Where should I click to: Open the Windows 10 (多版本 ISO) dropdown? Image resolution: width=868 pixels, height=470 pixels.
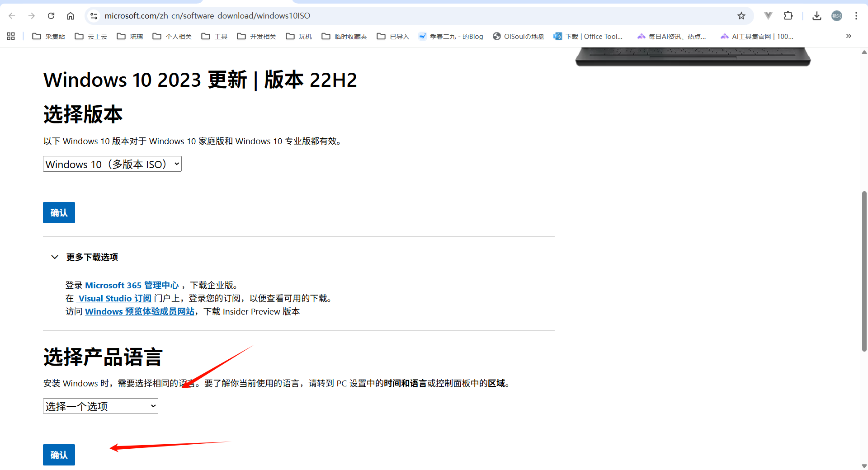pyautogui.click(x=112, y=164)
